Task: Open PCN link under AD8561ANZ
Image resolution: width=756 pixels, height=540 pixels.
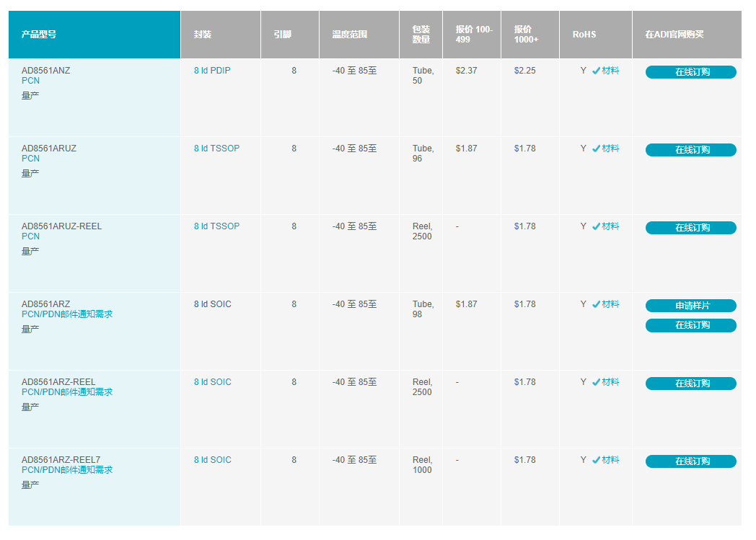Action: click(x=30, y=81)
